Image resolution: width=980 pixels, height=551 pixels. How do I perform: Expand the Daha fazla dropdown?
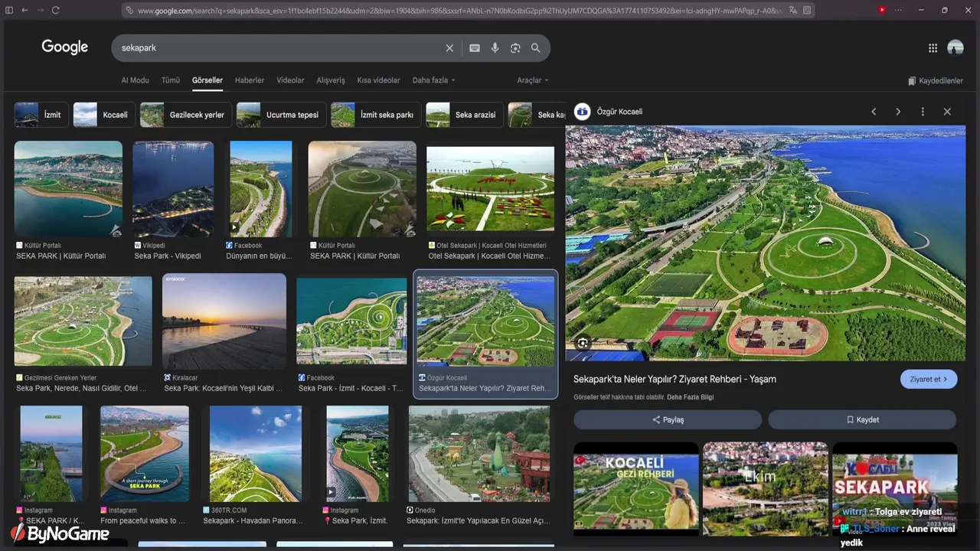[x=433, y=80]
